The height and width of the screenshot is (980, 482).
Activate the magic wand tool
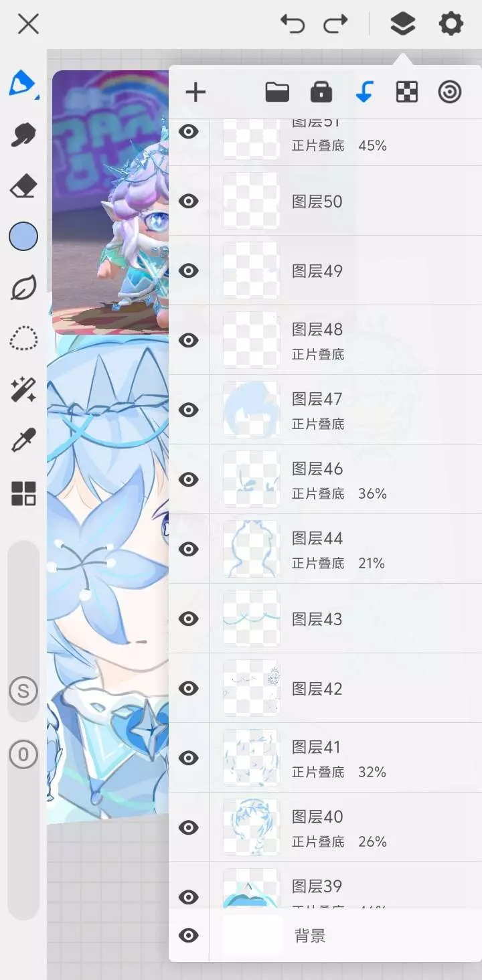[x=23, y=390]
